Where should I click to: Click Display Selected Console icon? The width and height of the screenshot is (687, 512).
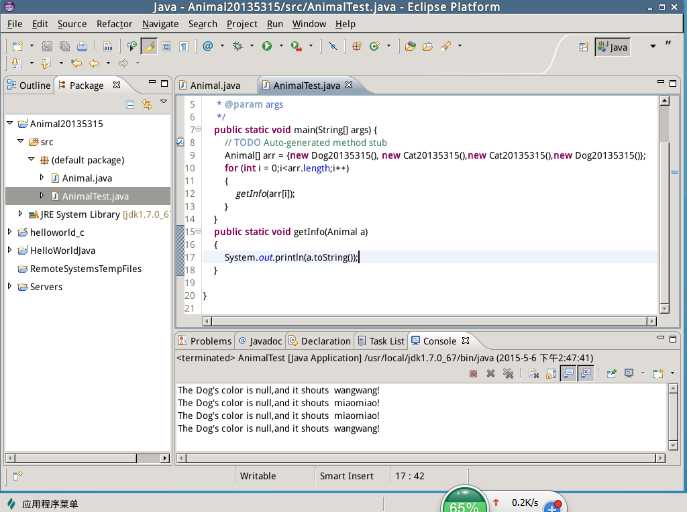coord(629,374)
